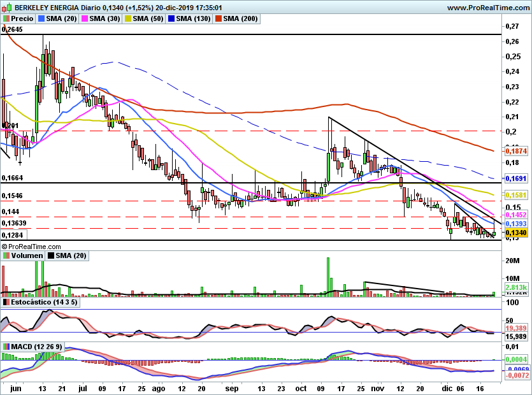This screenshot has height=395, width=532.
Task: Click the SMA 130 value tag 0,1691
Action: 515,179
